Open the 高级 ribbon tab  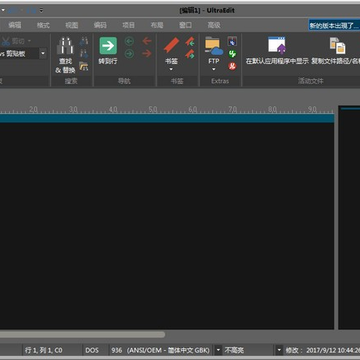[214, 25]
